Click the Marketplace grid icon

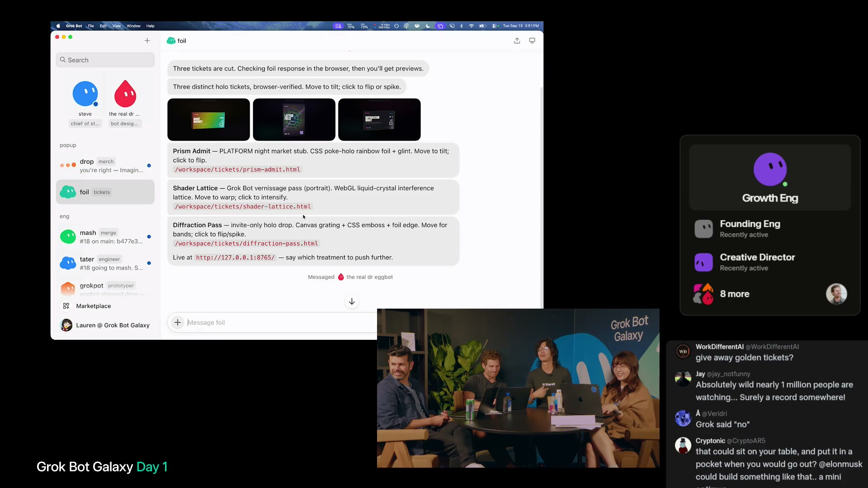[x=66, y=306]
